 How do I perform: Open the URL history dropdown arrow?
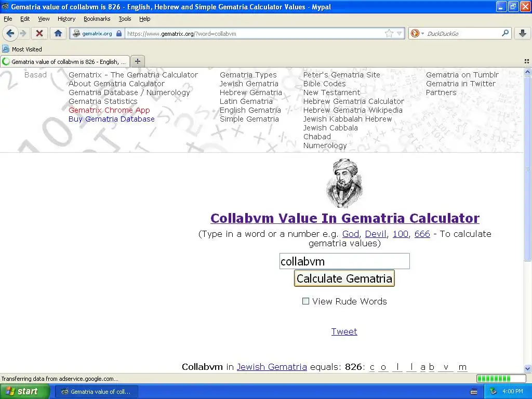400,33
